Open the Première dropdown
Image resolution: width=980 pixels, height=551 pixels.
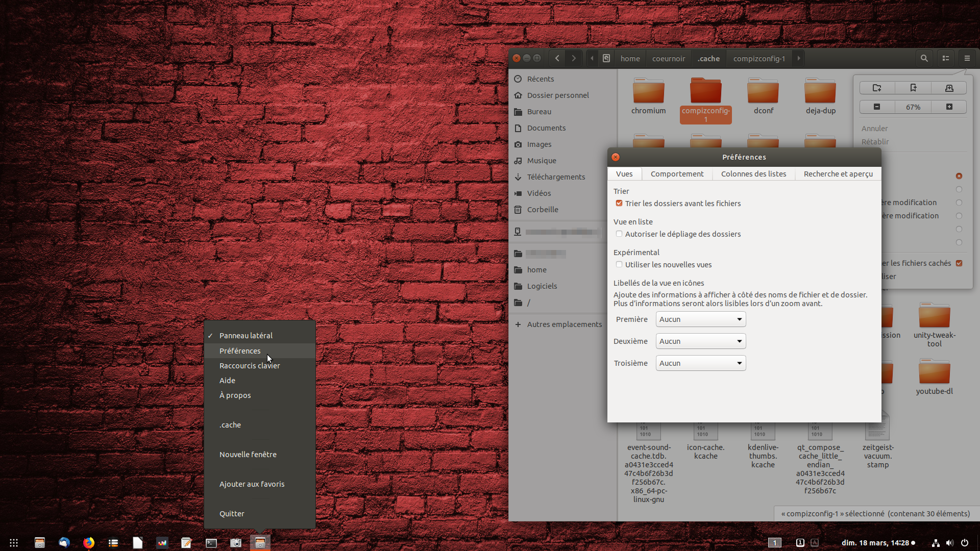[700, 319]
